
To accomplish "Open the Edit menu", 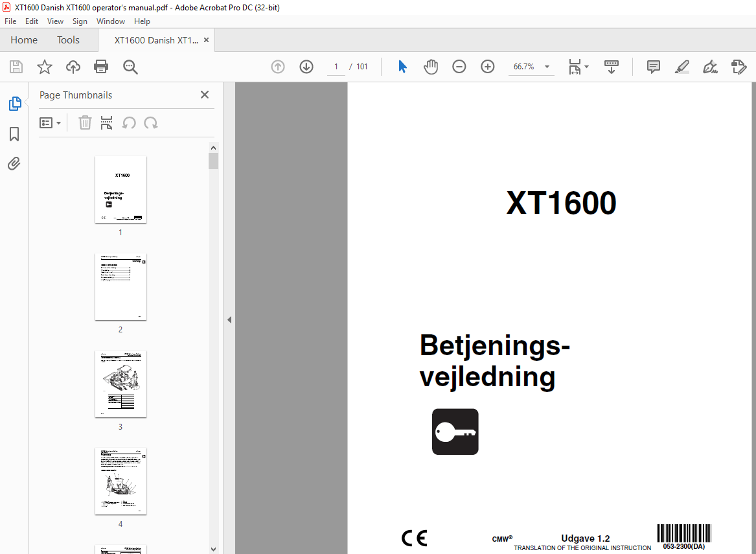I will (32, 21).
